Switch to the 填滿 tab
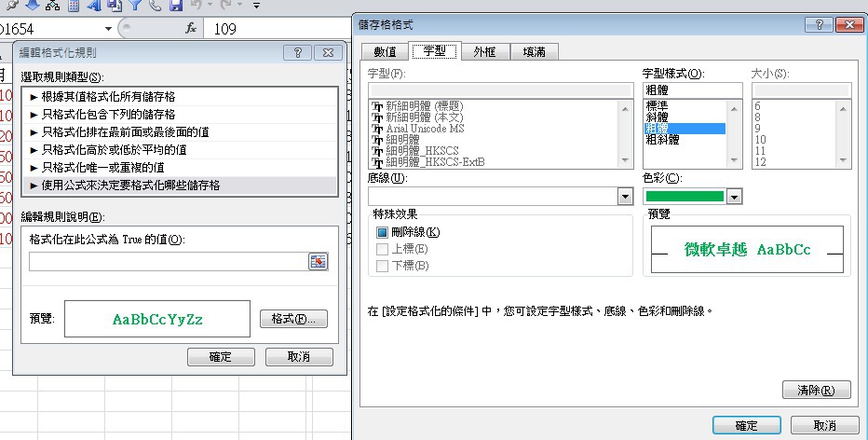 [535, 51]
